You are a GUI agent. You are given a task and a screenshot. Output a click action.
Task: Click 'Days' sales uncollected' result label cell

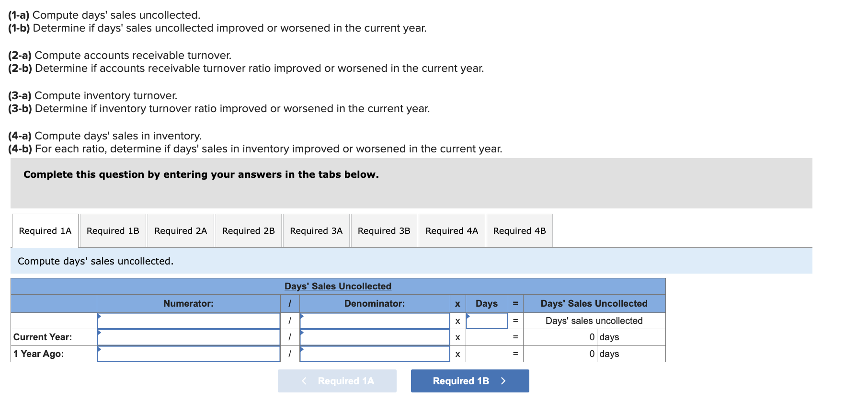[x=594, y=321]
